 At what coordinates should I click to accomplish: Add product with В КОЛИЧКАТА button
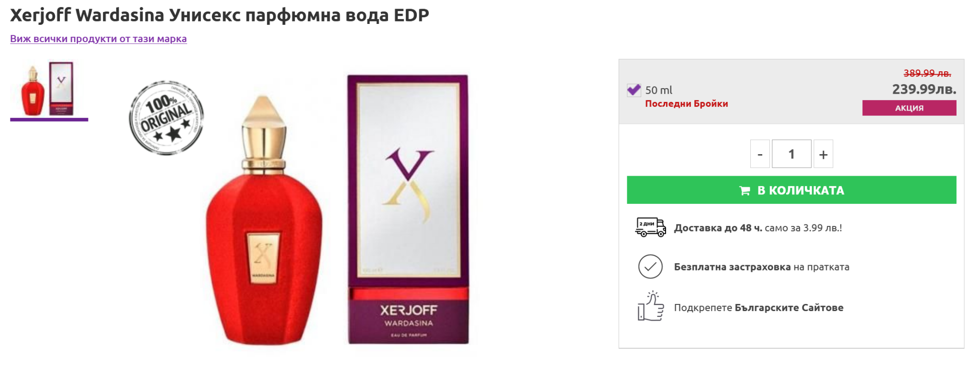pos(791,190)
